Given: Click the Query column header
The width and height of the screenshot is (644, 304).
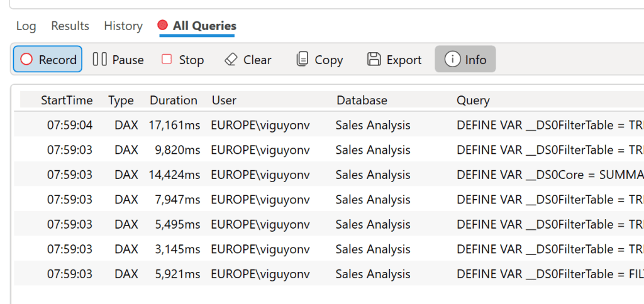Looking at the screenshot, I should [473, 100].
